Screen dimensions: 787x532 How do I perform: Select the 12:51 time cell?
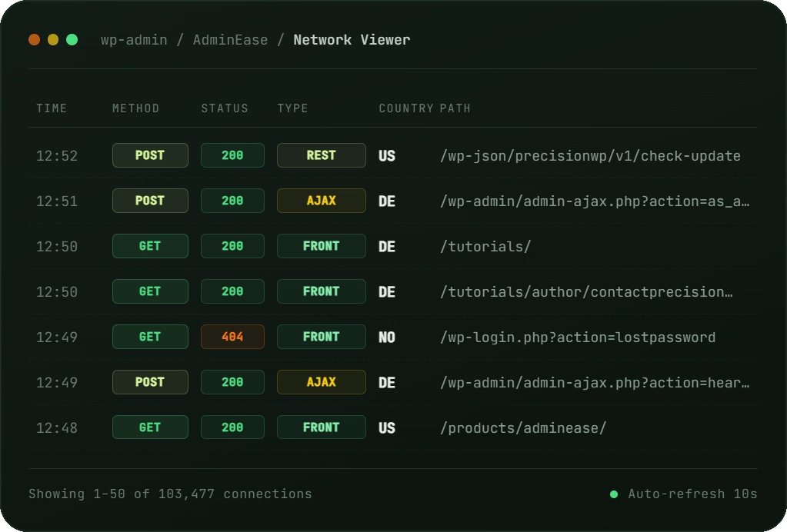tap(57, 201)
